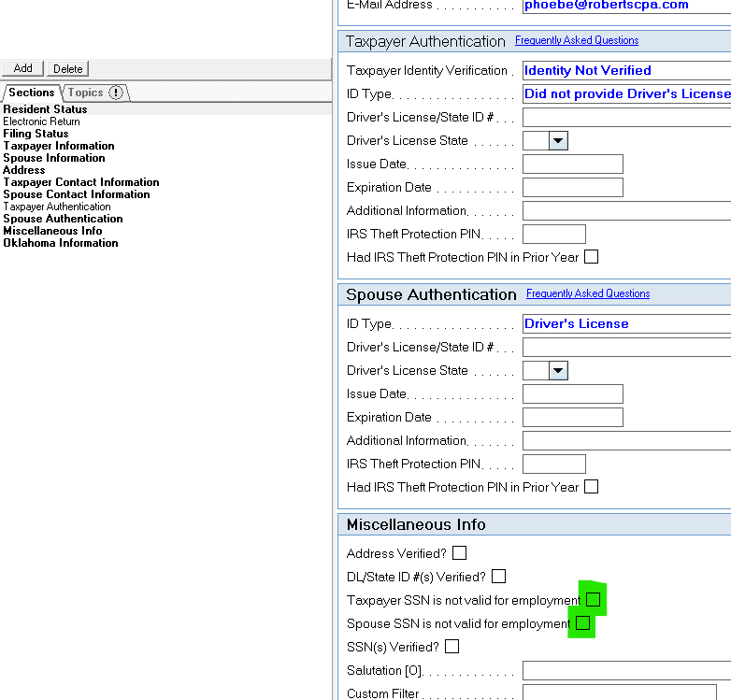Image resolution: width=731 pixels, height=700 pixels.
Task: Check the SSN(s) Verified? box
Action: pos(451,647)
